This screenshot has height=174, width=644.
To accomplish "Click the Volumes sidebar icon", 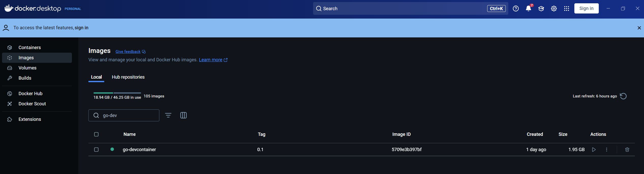I will 10,68.
